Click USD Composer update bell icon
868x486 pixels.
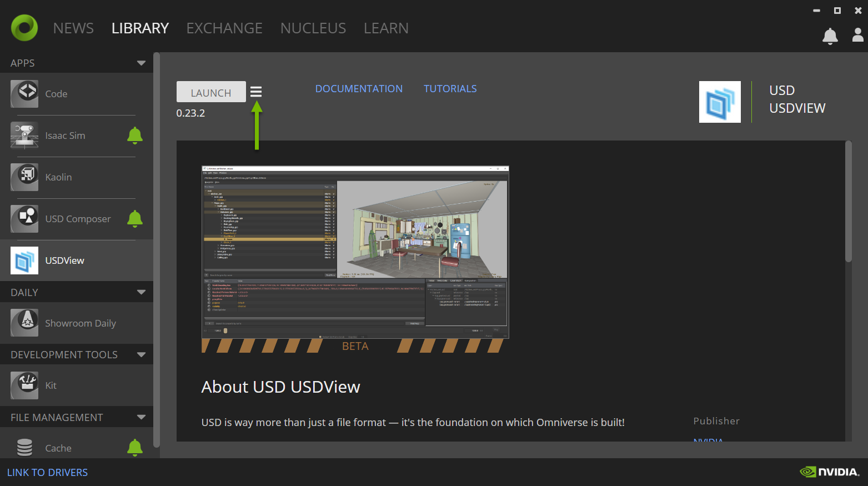(135, 219)
